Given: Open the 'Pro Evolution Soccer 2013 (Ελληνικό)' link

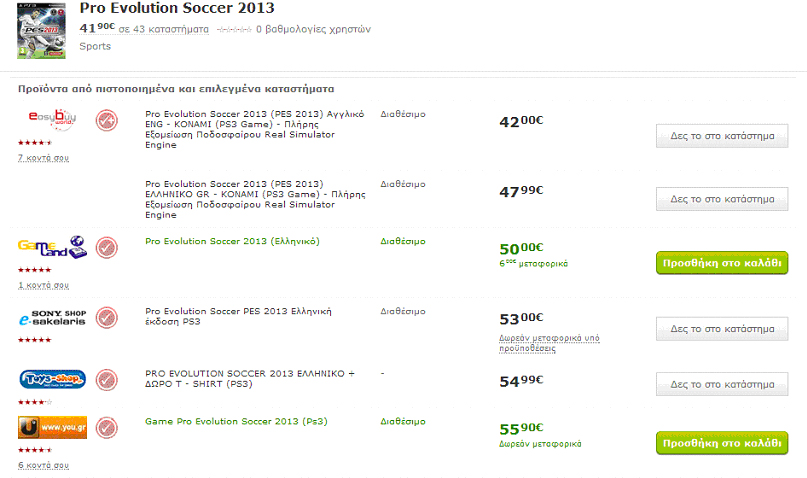Looking at the screenshot, I should 232,241.
